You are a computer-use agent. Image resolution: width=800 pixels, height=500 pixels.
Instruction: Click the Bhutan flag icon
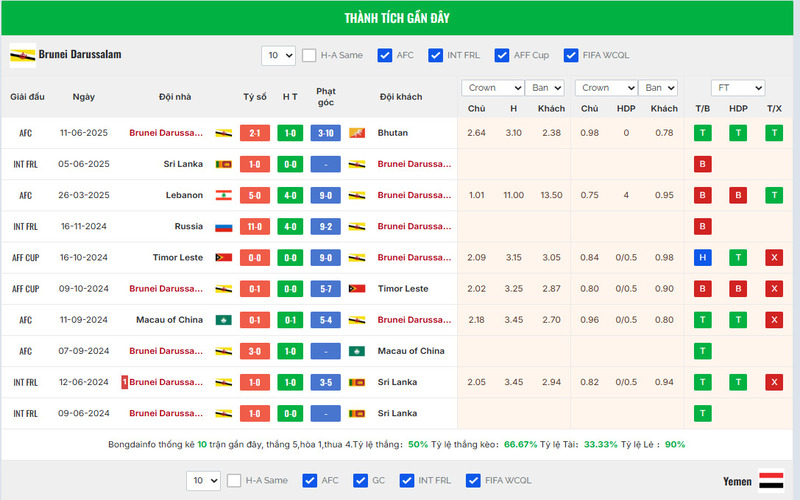click(357, 133)
